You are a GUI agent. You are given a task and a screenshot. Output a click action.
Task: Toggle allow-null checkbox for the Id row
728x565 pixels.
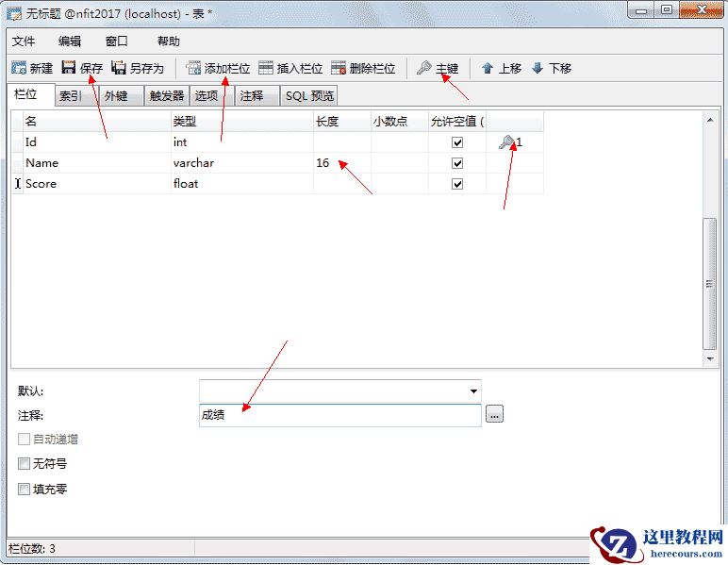(457, 142)
